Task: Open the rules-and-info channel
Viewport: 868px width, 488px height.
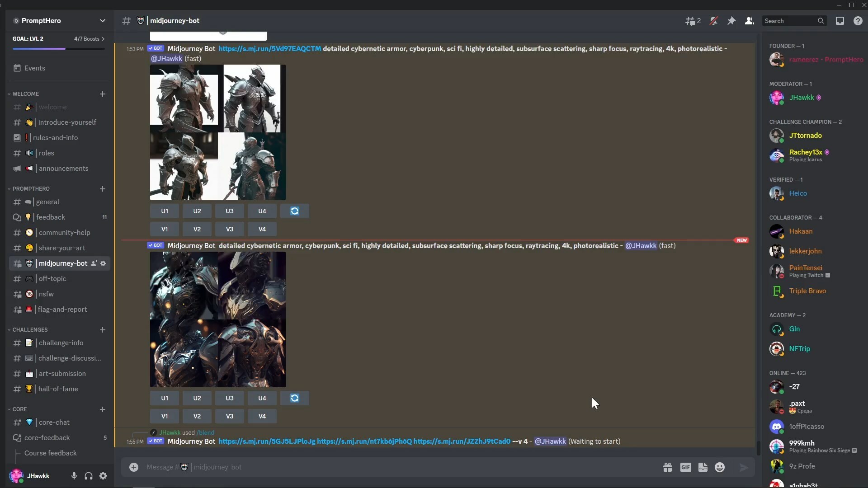Action: tap(59, 138)
